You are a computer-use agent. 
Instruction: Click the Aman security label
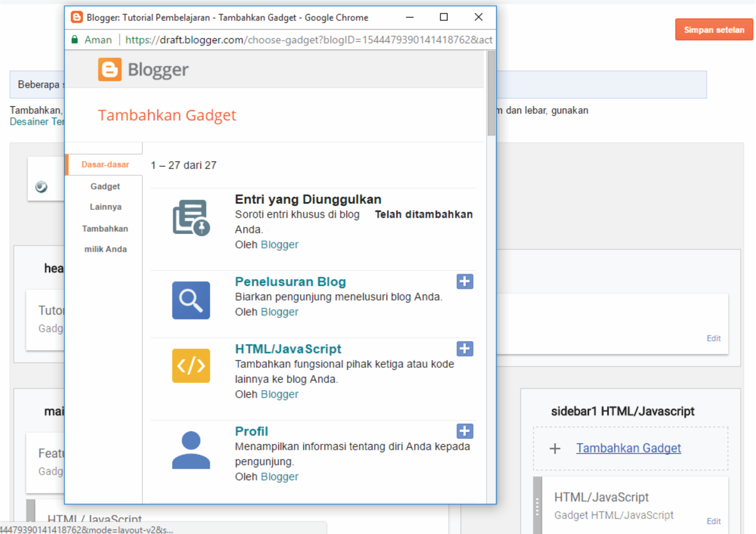tap(98, 40)
